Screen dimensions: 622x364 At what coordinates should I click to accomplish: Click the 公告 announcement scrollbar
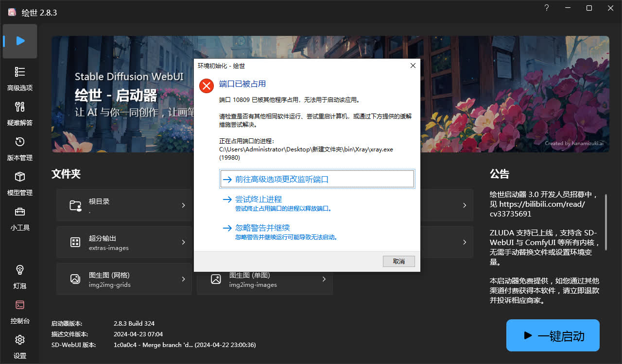coord(605,222)
